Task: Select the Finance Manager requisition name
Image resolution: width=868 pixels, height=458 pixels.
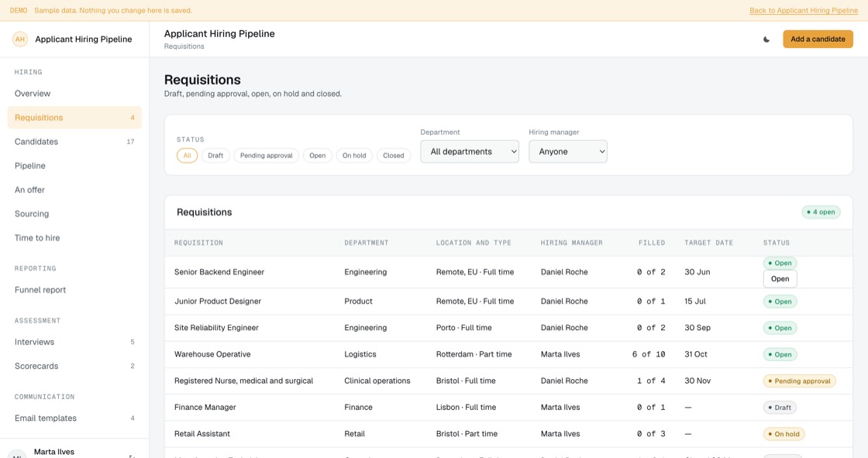Action: pos(205,408)
